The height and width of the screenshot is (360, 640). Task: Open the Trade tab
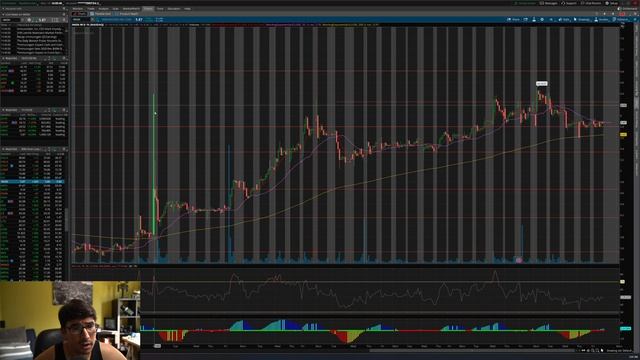tap(91, 9)
